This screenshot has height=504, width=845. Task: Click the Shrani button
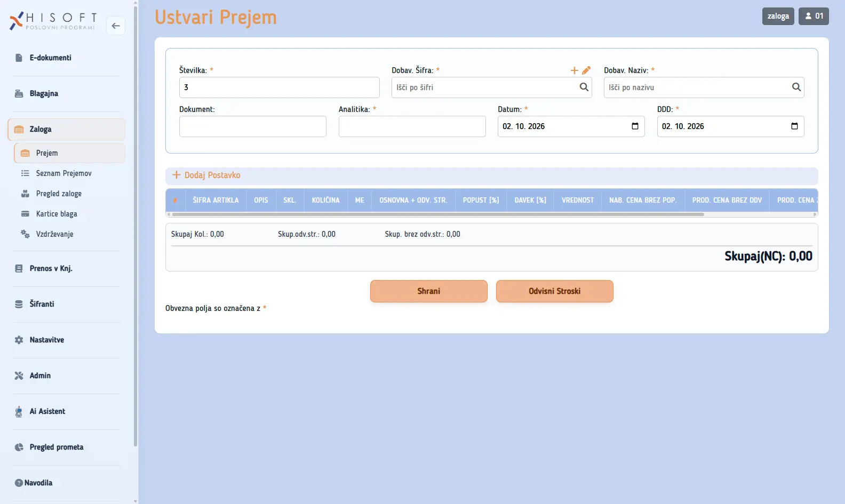point(429,291)
